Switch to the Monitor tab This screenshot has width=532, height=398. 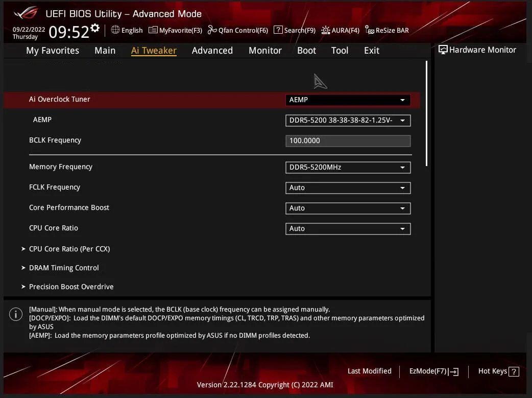coord(265,51)
